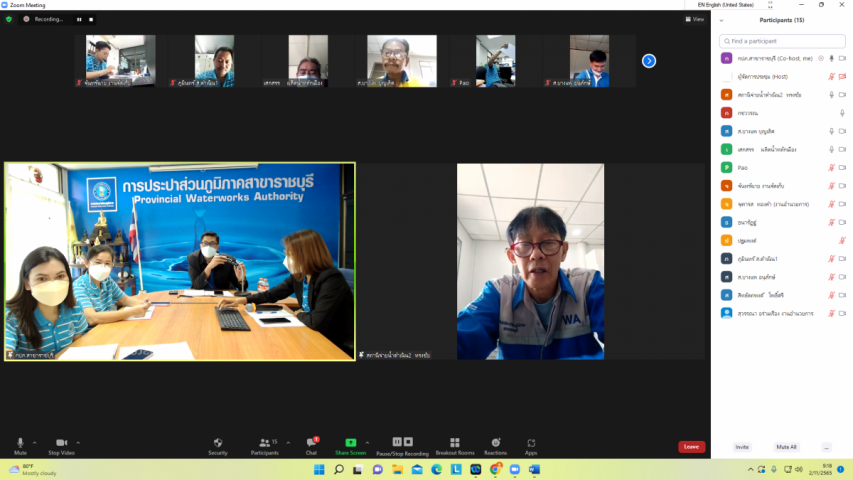
Task: Open the View layout menu
Action: 695,19
